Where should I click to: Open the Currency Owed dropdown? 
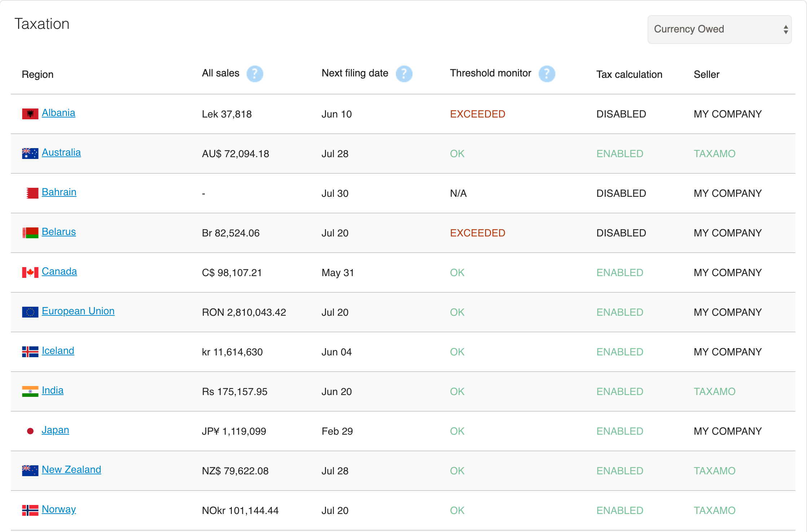[x=719, y=29]
